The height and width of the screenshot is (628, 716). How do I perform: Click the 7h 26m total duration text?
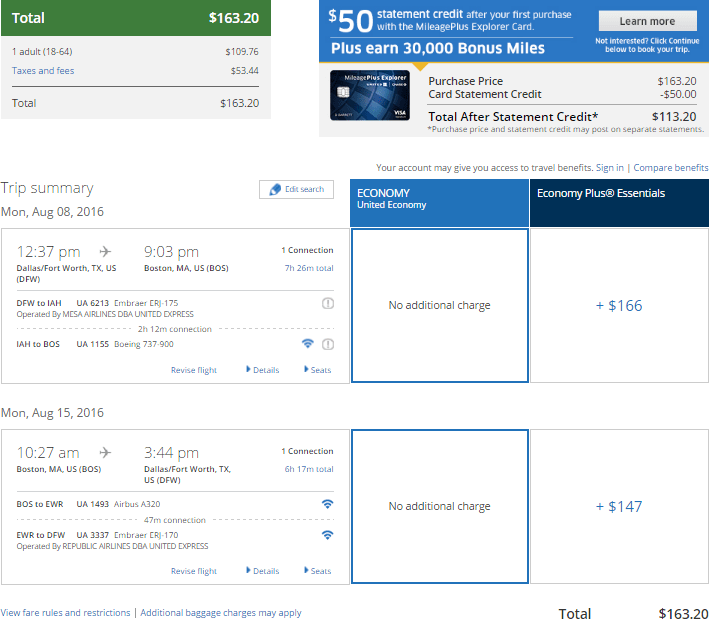[x=309, y=268]
